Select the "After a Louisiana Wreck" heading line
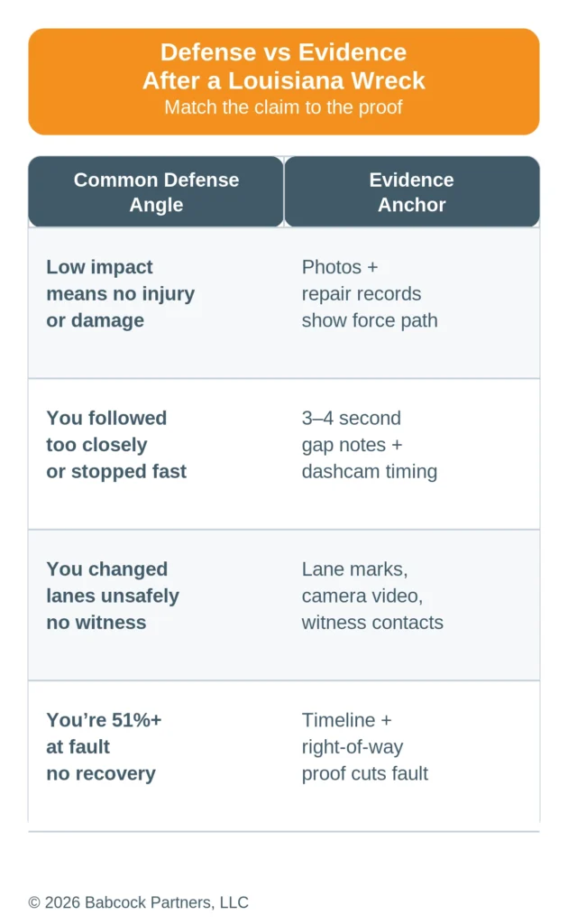Viewport: 568px width, 924px height. click(283, 80)
